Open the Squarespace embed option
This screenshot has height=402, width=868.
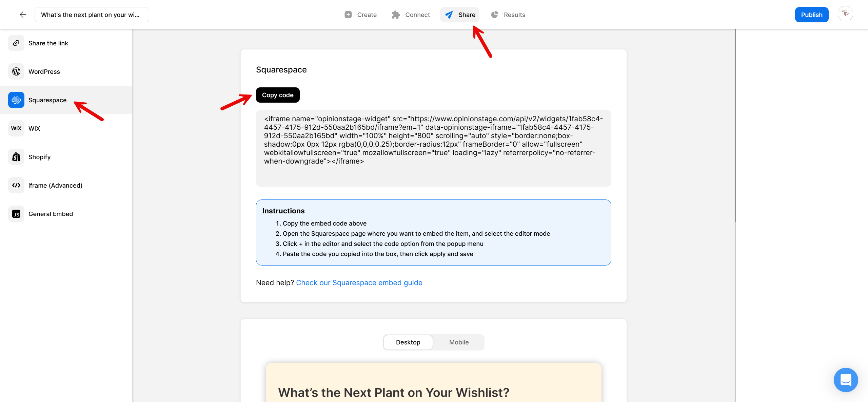47,100
